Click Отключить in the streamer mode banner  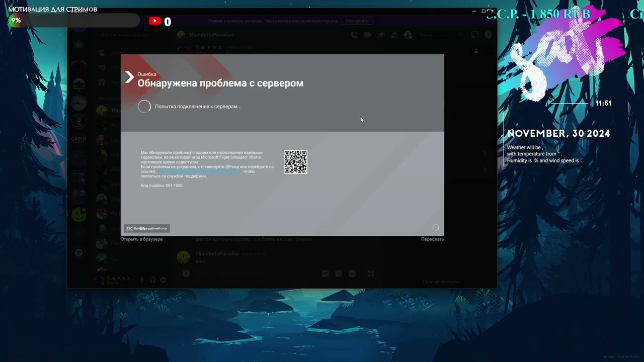(357, 21)
